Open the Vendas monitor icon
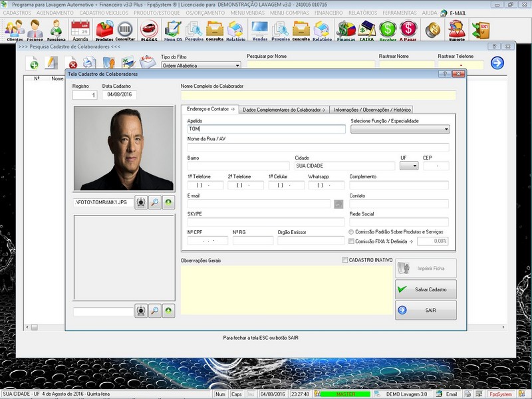Image resolution: width=532 pixels, height=399 pixels. [260, 30]
